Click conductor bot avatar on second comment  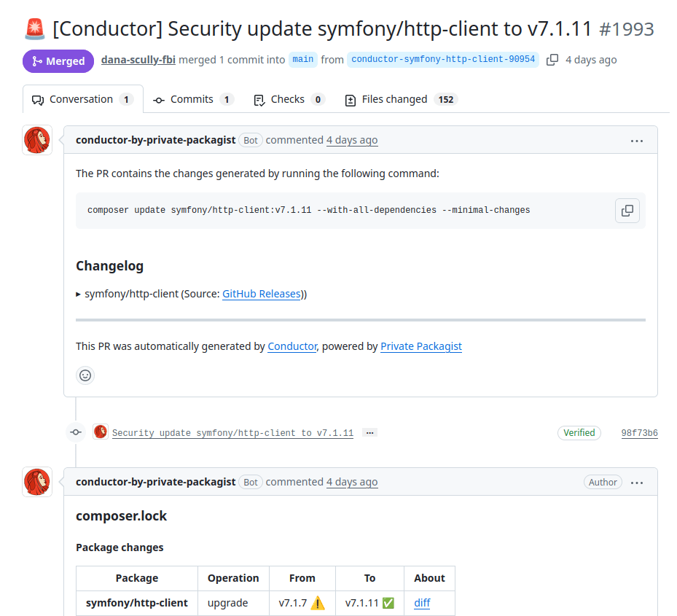[37, 482]
